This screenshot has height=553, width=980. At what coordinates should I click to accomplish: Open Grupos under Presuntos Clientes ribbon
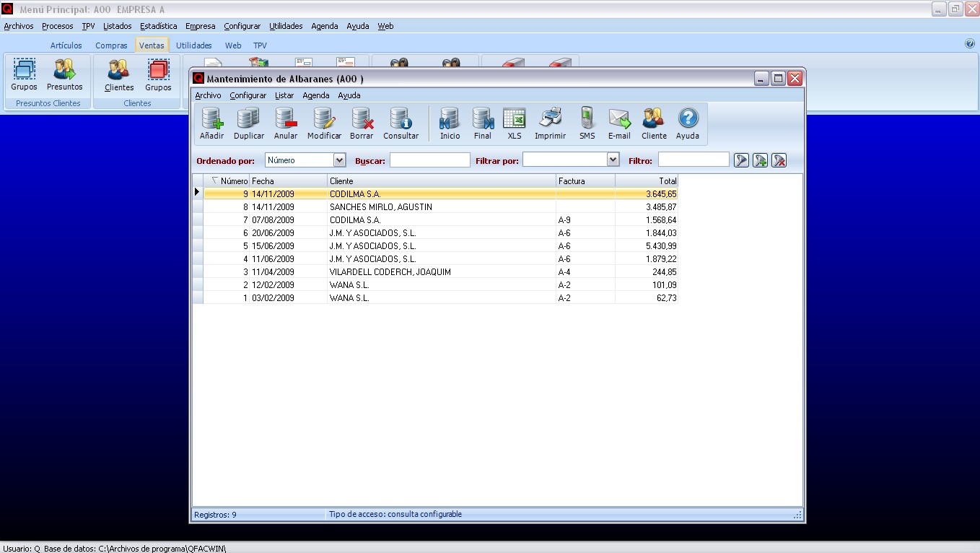click(x=24, y=75)
